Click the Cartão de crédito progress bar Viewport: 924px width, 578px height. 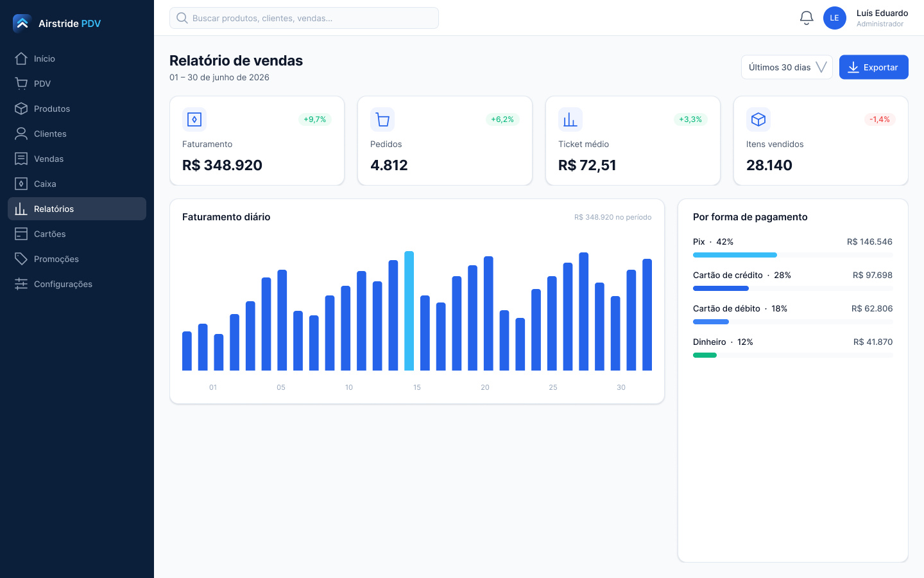[x=793, y=288]
